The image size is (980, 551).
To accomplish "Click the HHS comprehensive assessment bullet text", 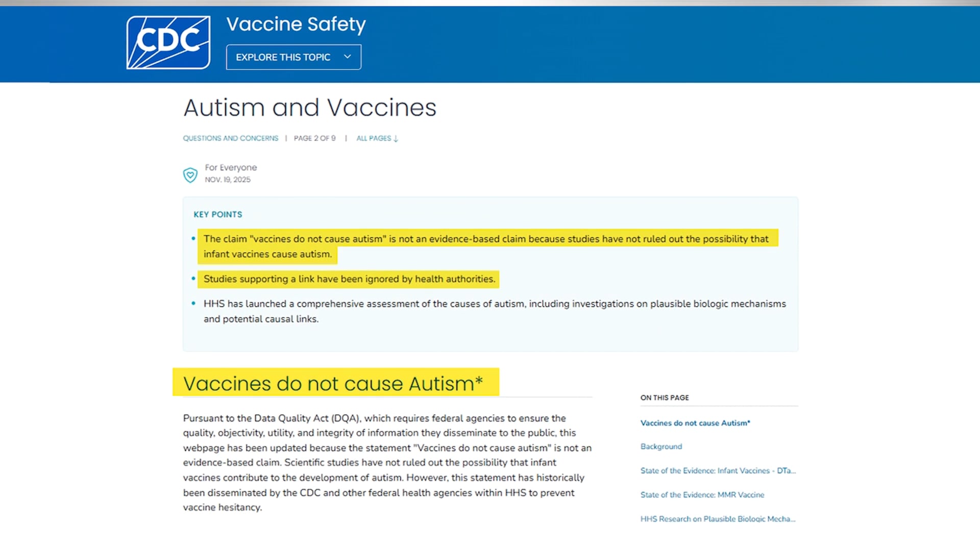I will point(494,304).
